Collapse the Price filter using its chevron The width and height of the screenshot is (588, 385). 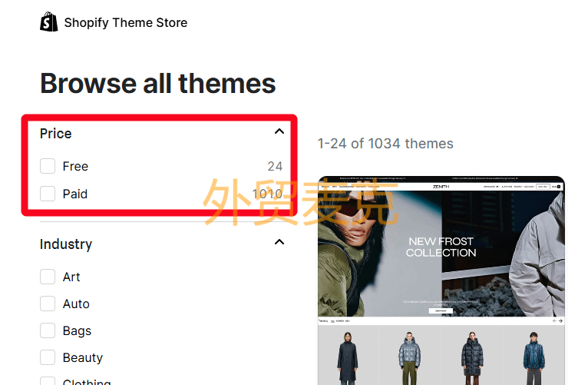279,132
